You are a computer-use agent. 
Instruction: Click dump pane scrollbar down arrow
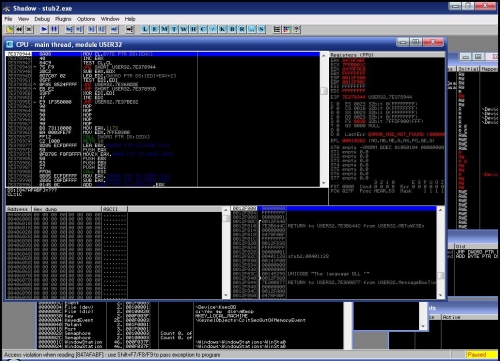point(226,295)
